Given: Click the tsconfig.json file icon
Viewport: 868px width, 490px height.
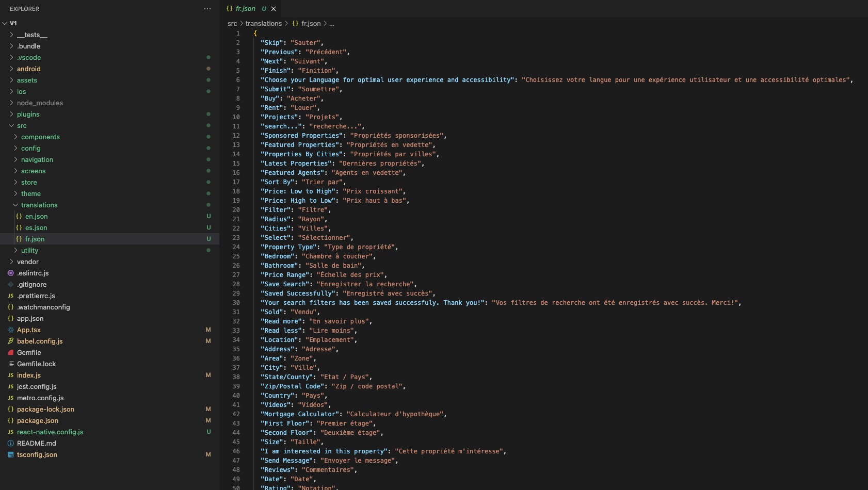Looking at the screenshot, I should coord(11,455).
